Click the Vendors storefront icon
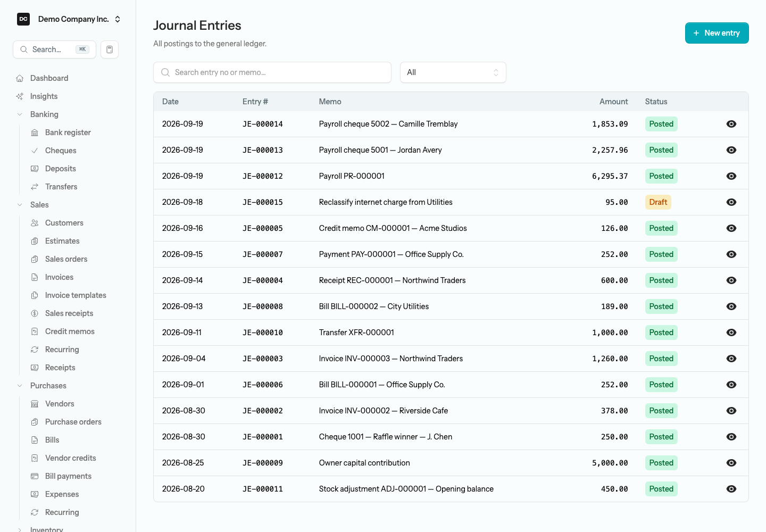 (x=35, y=404)
